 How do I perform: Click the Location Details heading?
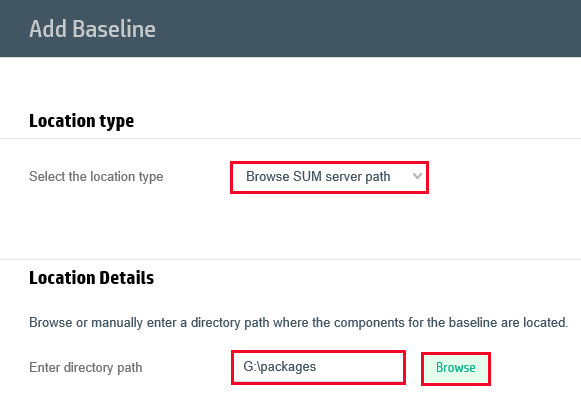[92, 278]
